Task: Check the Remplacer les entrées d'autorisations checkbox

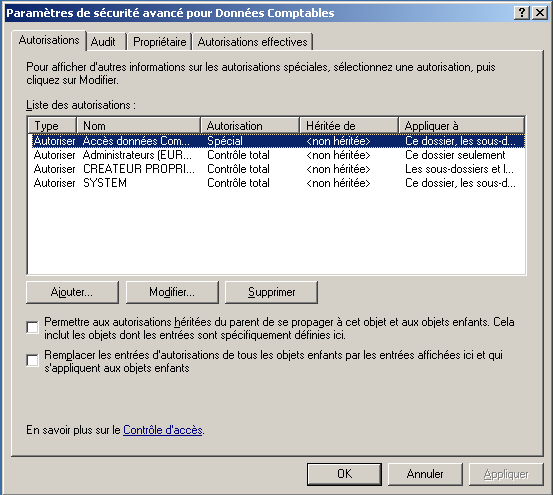Action: (x=32, y=360)
